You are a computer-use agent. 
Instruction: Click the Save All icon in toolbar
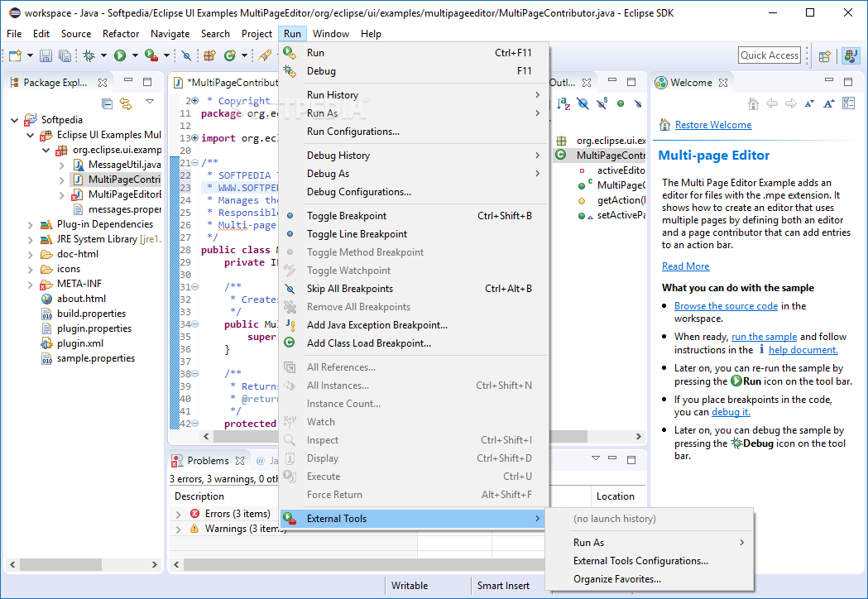click(x=65, y=55)
